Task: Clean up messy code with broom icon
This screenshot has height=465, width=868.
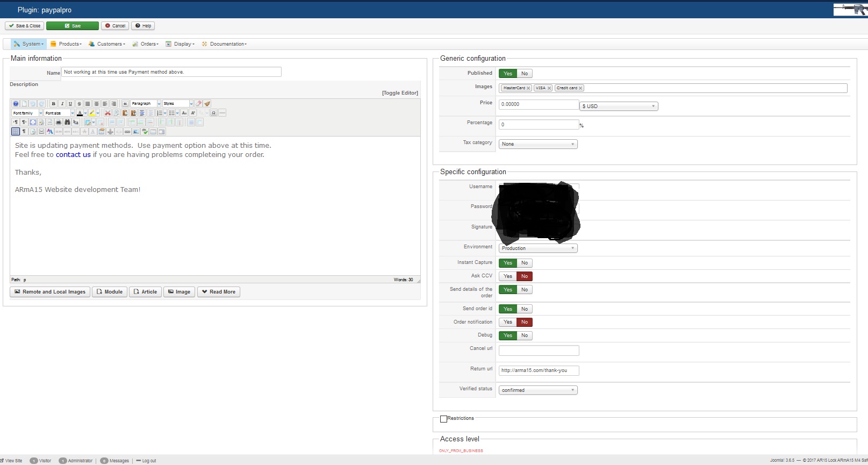Action: [207, 104]
